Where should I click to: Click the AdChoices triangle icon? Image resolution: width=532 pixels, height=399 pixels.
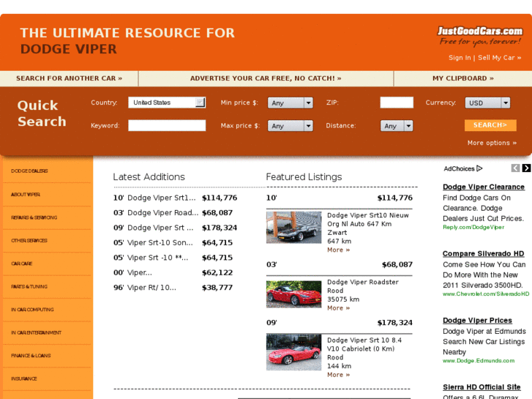pyautogui.click(x=479, y=168)
